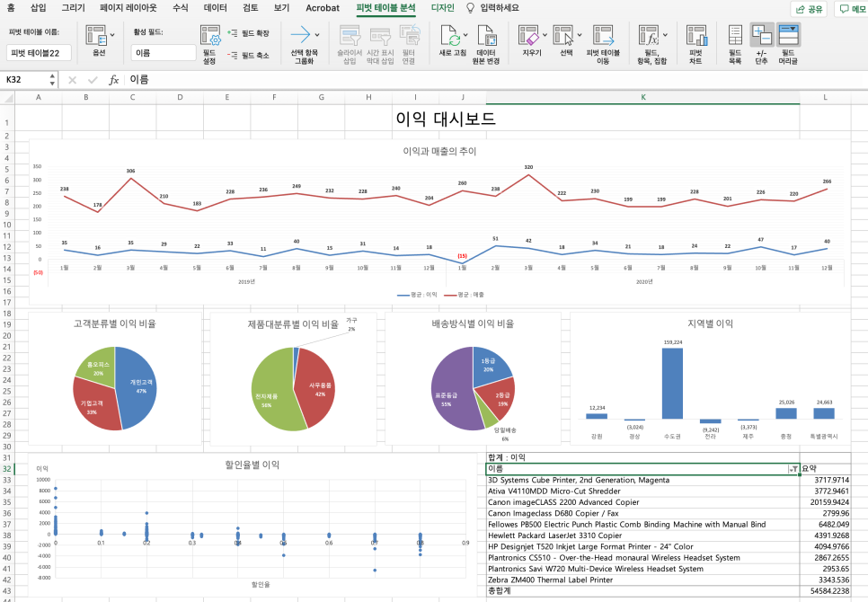Open Fields, Items, Sets (필드, 항목, 집합)
This screenshot has width=868, height=602.
[x=649, y=35]
